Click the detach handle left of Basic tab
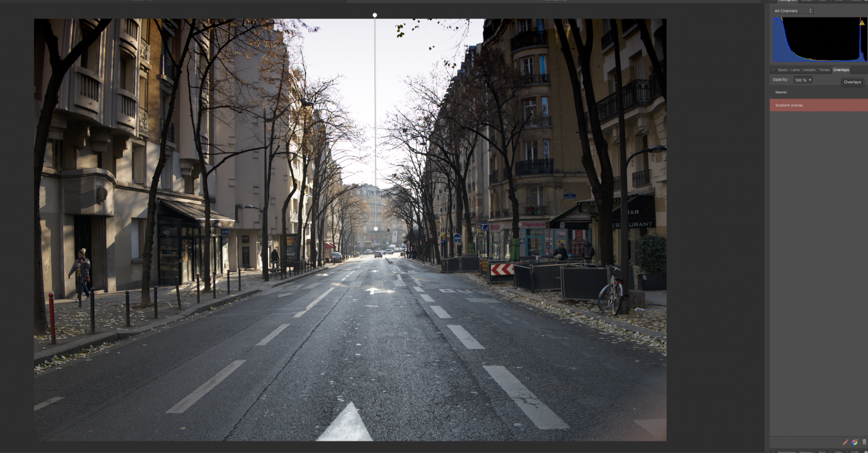This screenshot has height=453, width=868. 773,70
